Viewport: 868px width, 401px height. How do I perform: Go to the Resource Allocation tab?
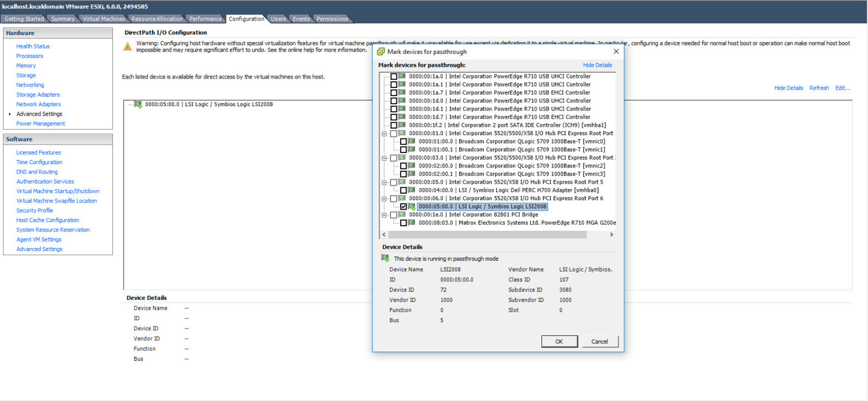pos(157,19)
